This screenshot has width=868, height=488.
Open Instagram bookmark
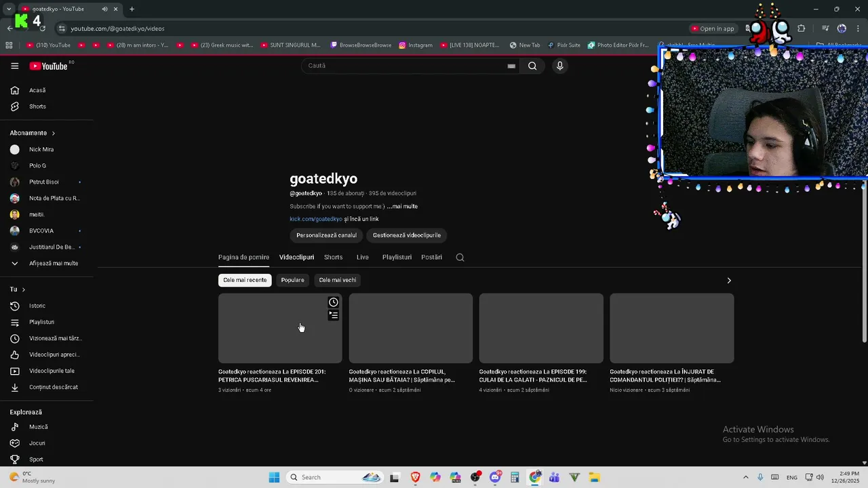click(416, 45)
